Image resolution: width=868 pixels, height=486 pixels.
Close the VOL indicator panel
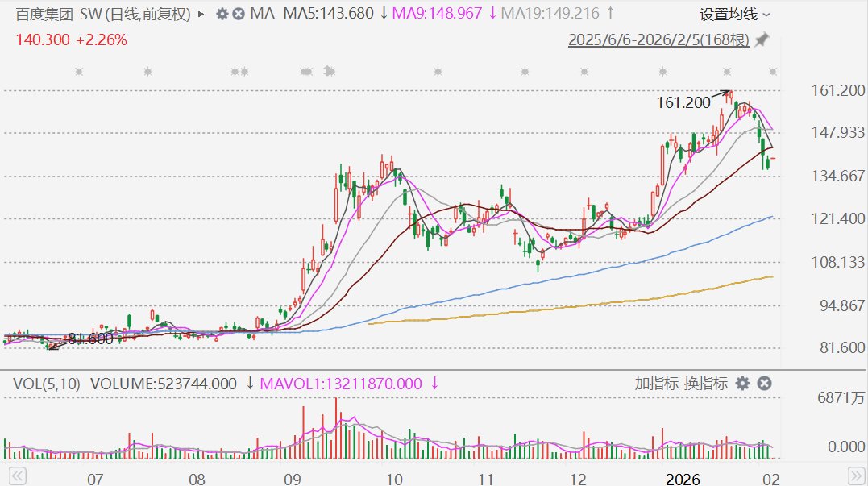coord(765,384)
